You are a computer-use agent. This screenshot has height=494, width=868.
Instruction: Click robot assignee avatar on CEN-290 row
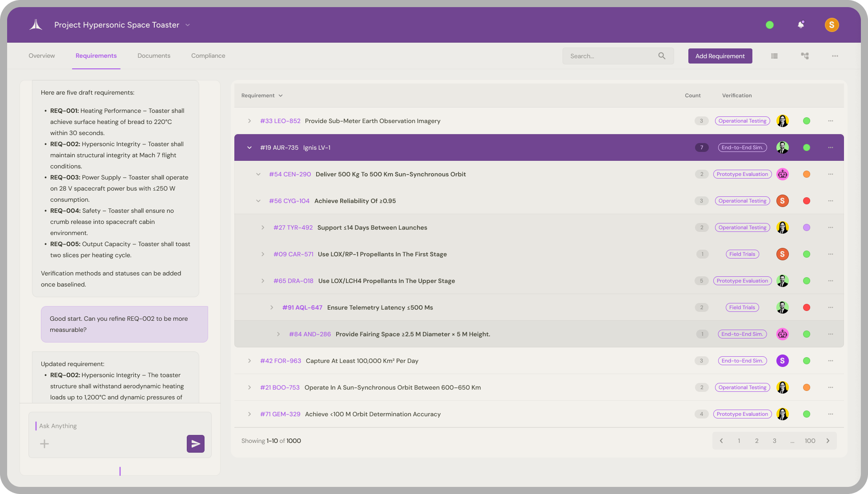(783, 174)
